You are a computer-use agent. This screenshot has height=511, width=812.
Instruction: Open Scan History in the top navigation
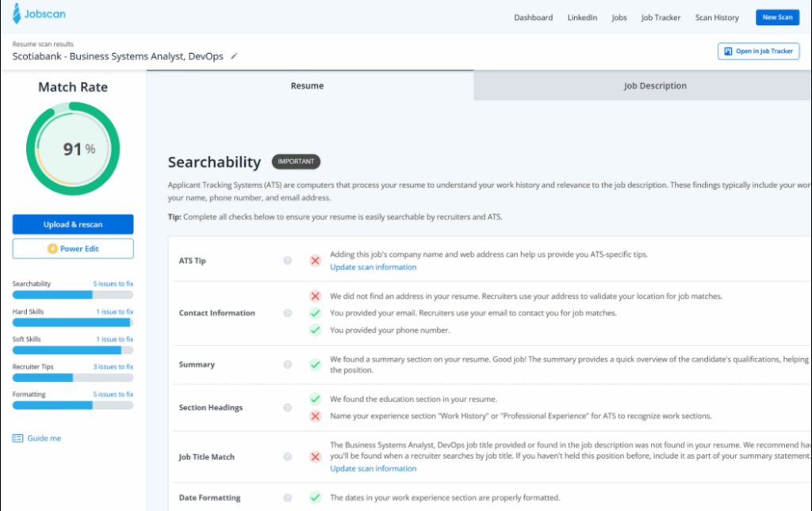[x=716, y=17]
